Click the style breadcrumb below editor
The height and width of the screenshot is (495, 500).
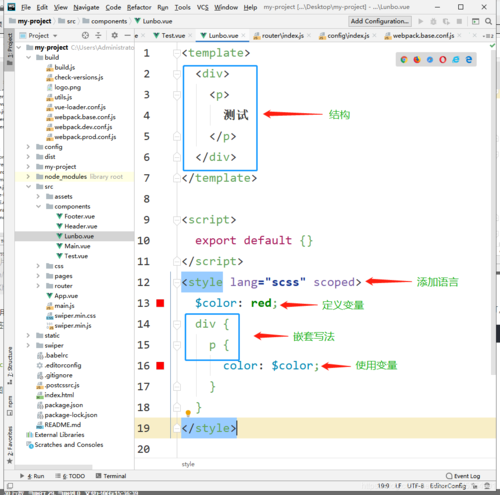188,464
